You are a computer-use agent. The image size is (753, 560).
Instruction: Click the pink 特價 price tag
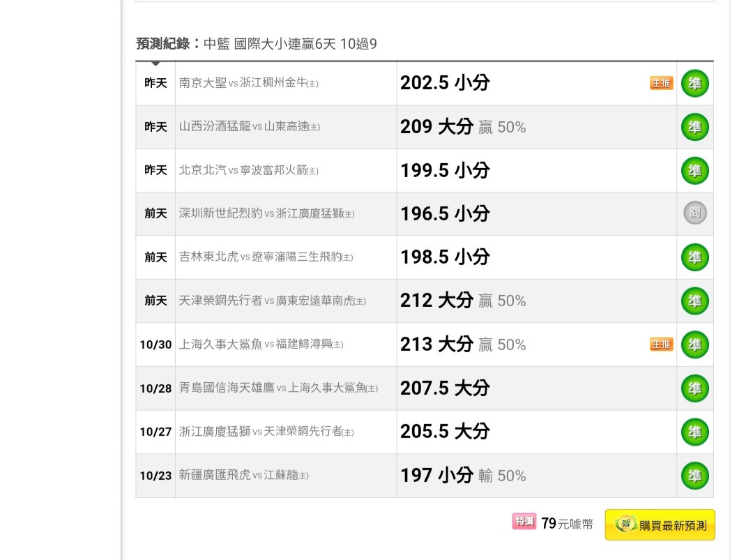tap(524, 521)
